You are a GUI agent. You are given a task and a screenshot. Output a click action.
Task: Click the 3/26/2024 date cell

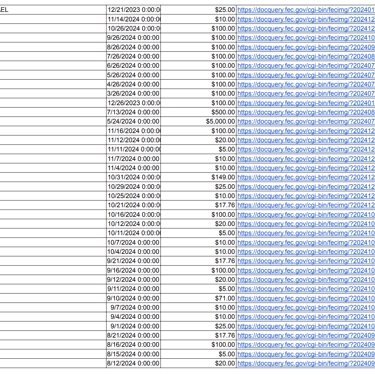click(x=133, y=94)
